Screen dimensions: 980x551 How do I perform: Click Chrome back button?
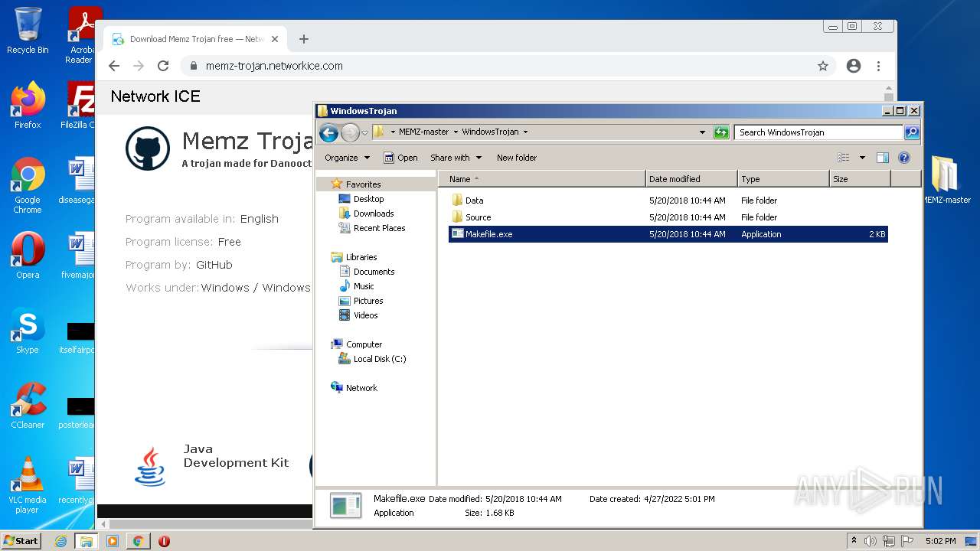[x=114, y=66]
